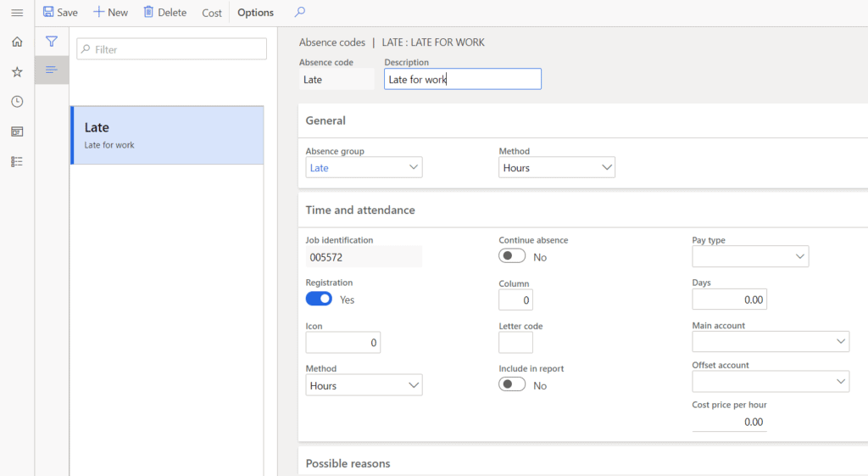868x476 pixels.
Task: Open Favorites star icon
Action: 17,72
